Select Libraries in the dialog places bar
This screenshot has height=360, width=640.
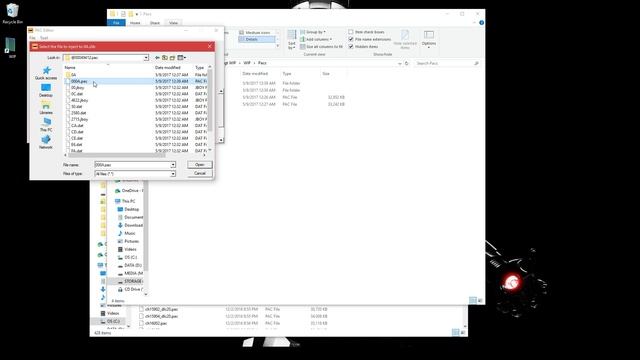(46, 108)
